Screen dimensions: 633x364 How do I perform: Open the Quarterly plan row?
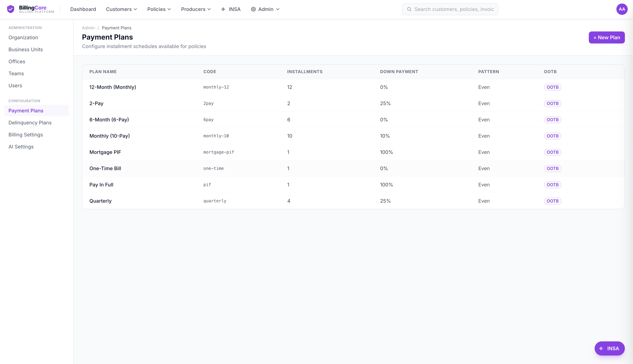(353, 201)
